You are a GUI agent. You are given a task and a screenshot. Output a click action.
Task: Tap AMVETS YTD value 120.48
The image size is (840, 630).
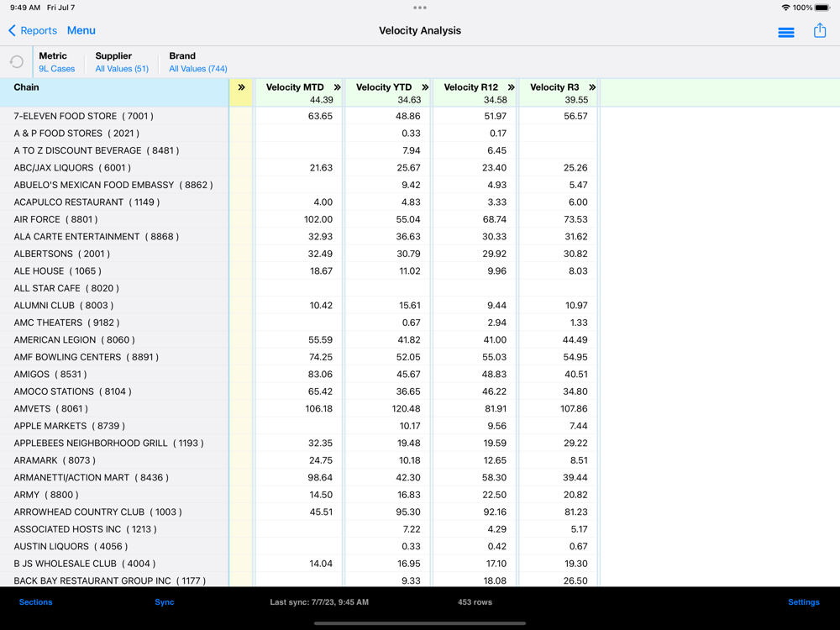click(406, 409)
